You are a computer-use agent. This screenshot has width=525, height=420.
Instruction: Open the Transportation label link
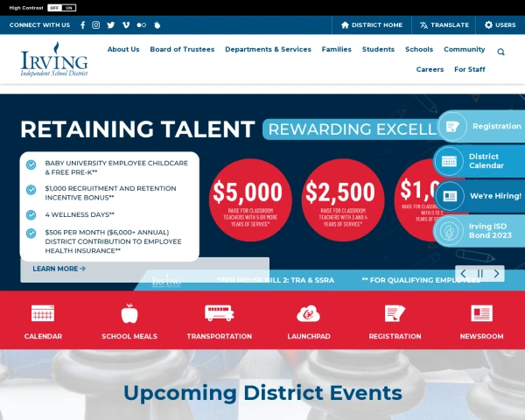click(220, 336)
